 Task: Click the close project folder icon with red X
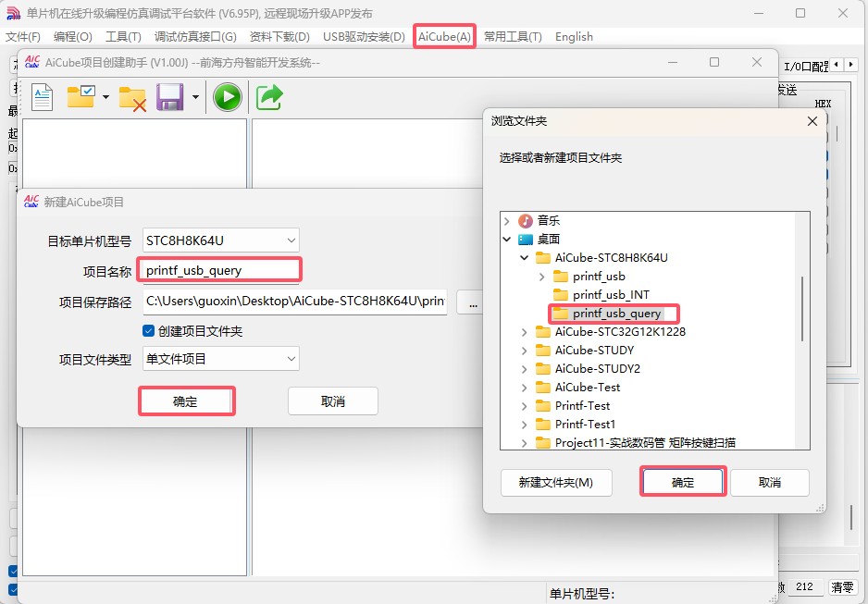132,98
